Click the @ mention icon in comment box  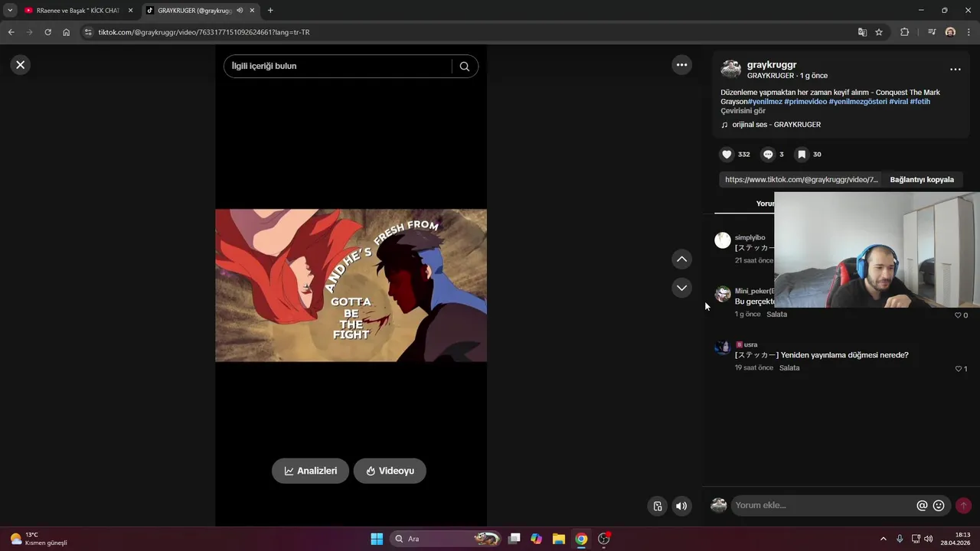click(922, 506)
